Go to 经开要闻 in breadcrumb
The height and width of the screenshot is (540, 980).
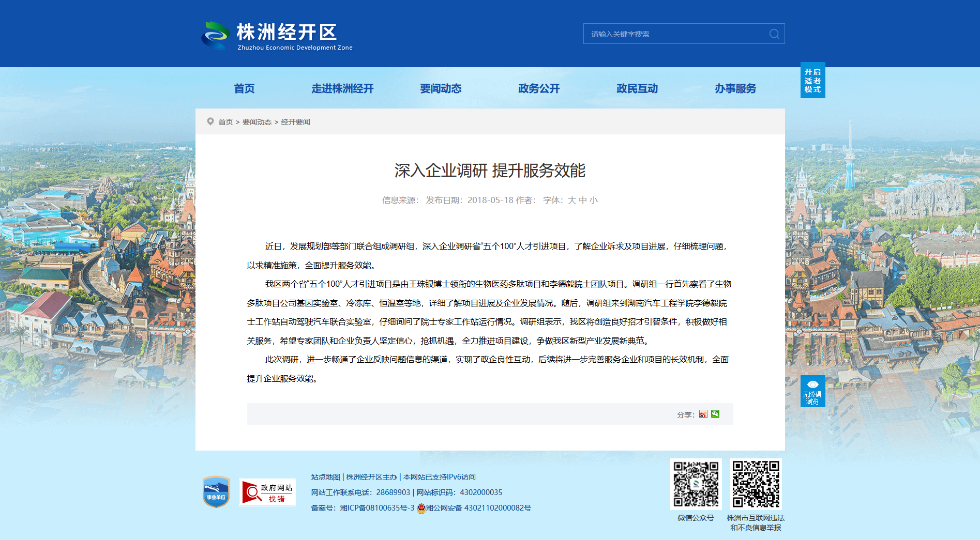[x=295, y=122]
